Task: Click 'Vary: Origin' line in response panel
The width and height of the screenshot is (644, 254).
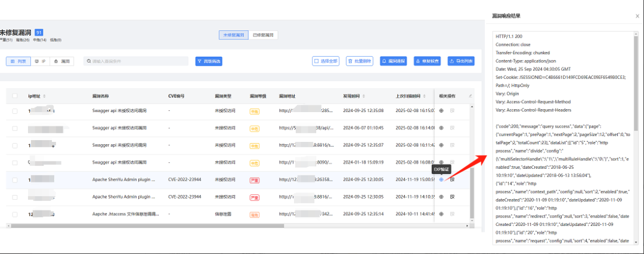Action: tap(507, 94)
